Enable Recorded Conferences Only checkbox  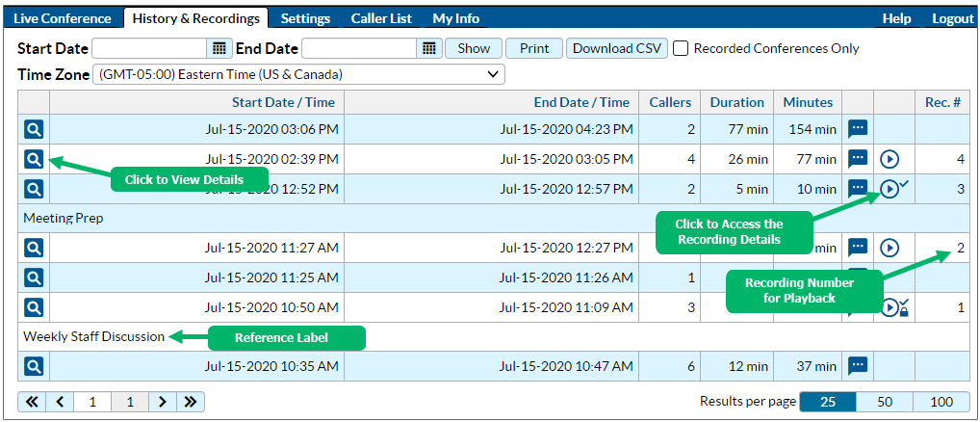point(681,48)
